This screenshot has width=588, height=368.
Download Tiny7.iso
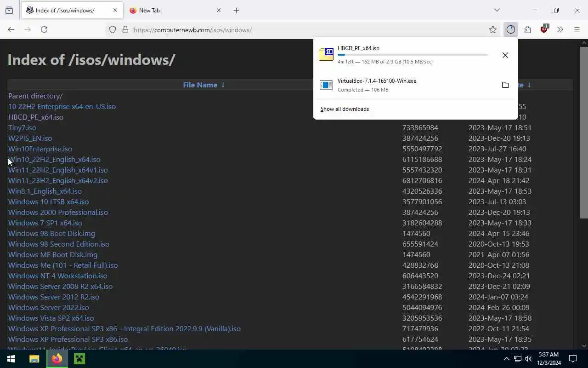22,127
